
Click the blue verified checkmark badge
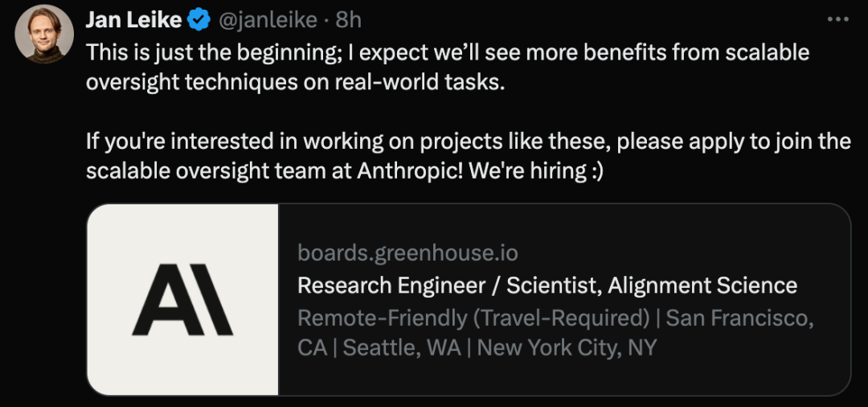pos(199,20)
